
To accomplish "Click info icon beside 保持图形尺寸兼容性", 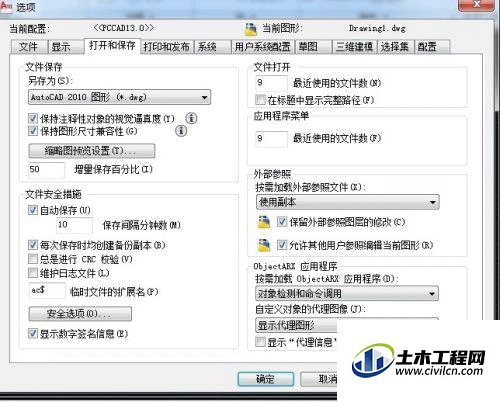I will pyautogui.click(x=181, y=131).
